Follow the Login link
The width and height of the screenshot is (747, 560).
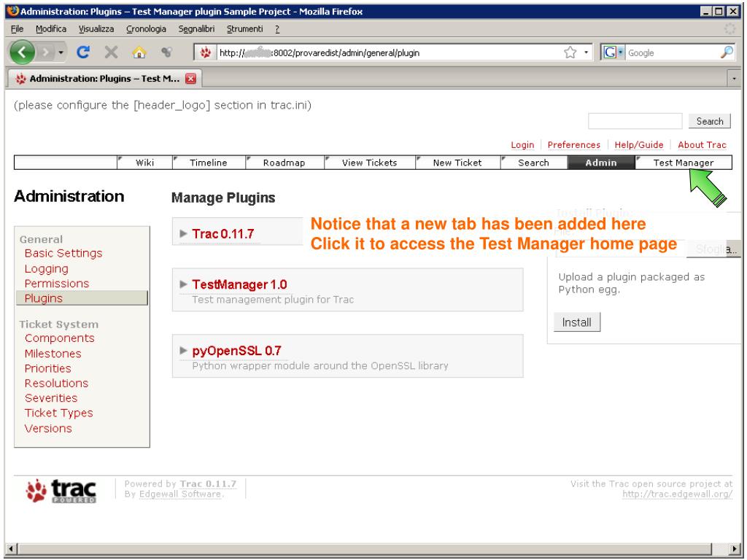522,145
